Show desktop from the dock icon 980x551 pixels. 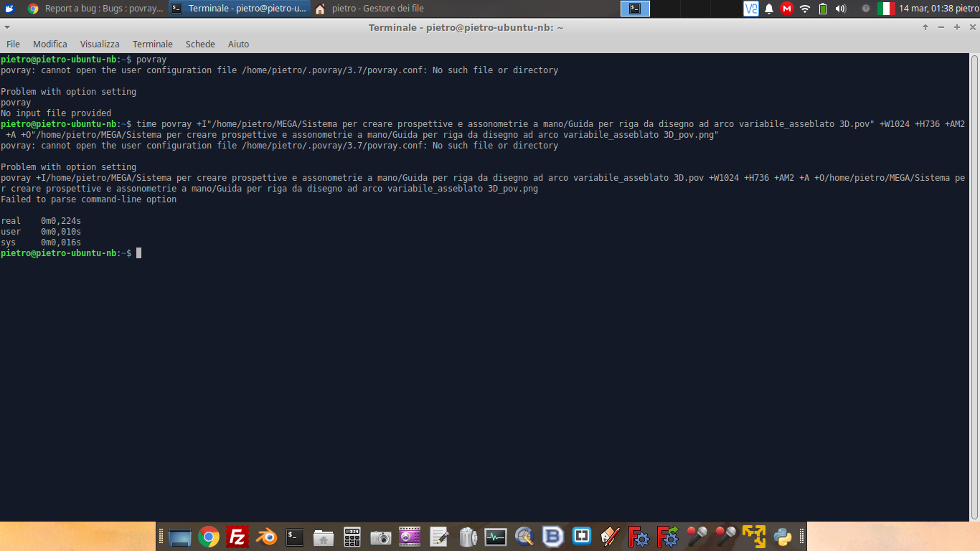[x=180, y=537]
